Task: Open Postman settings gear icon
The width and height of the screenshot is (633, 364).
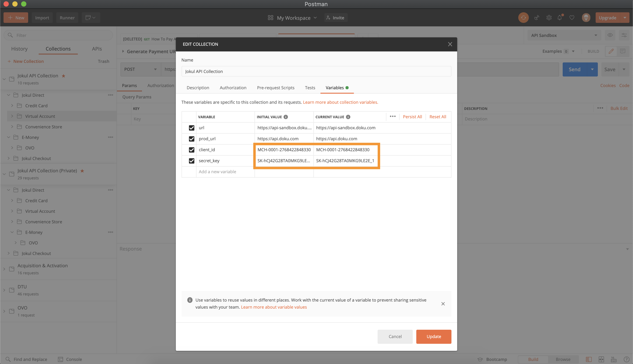Action: (549, 18)
